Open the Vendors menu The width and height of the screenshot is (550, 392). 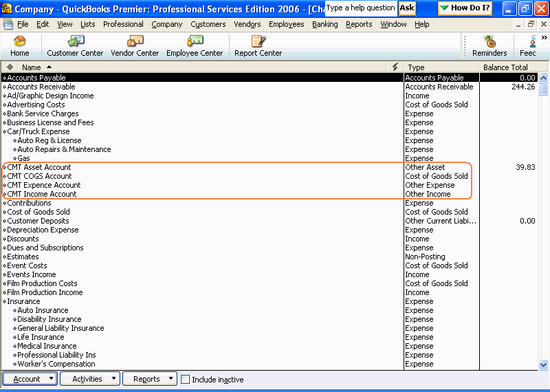(x=247, y=24)
